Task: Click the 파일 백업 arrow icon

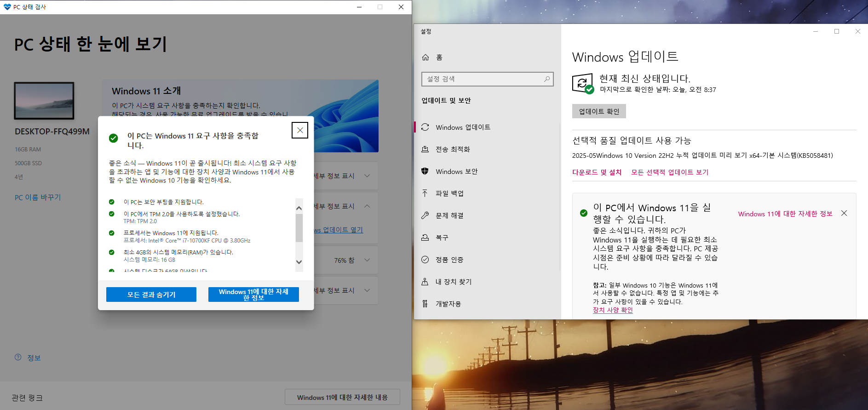Action: (x=425, y=193)
